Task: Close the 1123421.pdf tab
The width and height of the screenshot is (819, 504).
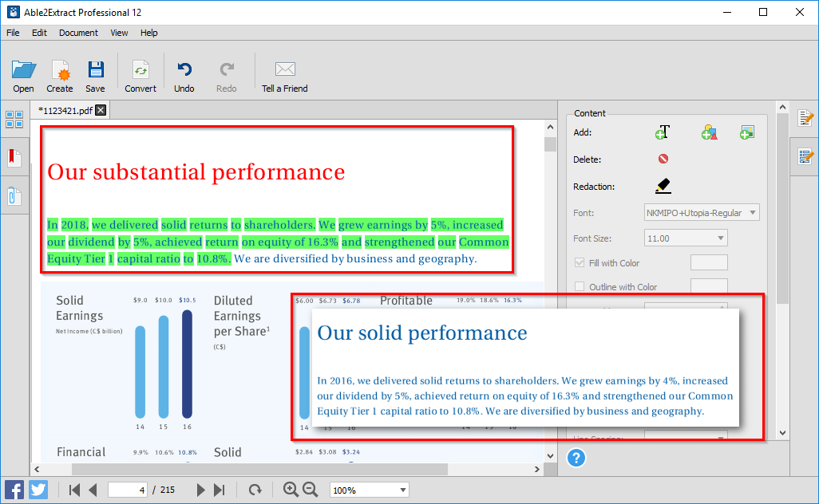Action: click(101, 110)
